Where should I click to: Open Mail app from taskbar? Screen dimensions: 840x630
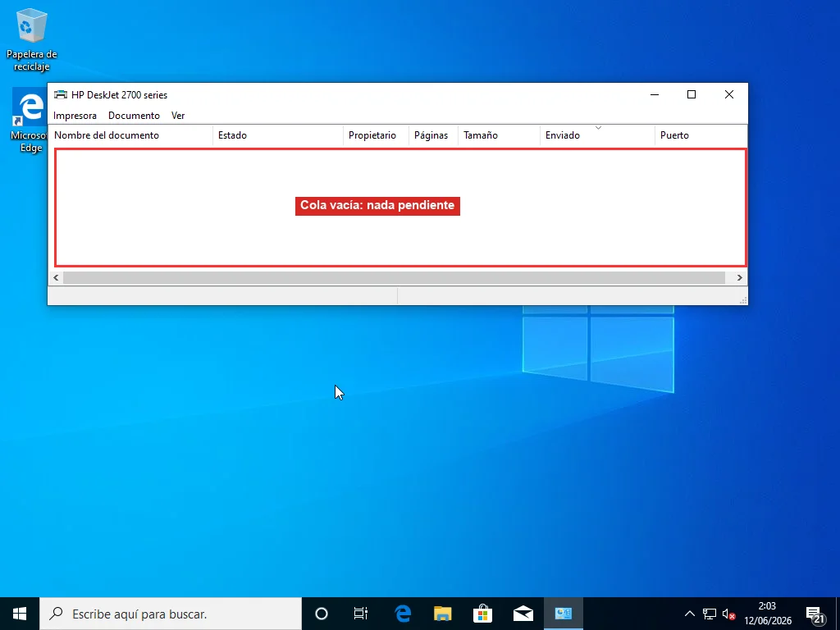523,614
